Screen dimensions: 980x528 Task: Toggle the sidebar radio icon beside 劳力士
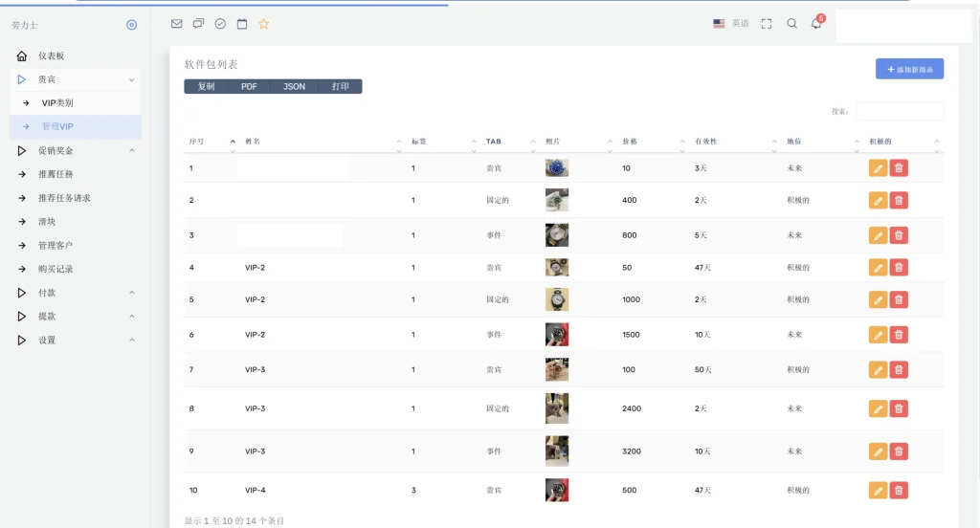point(132,25)
